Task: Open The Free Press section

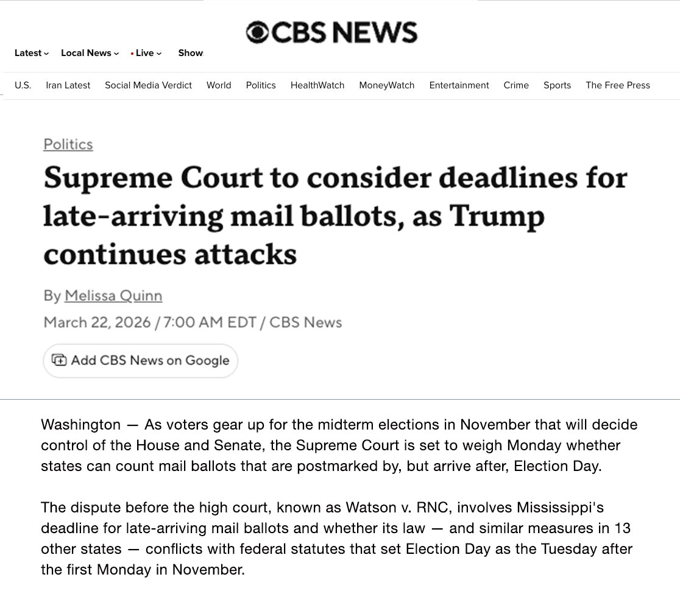Action: coord(617,85)
